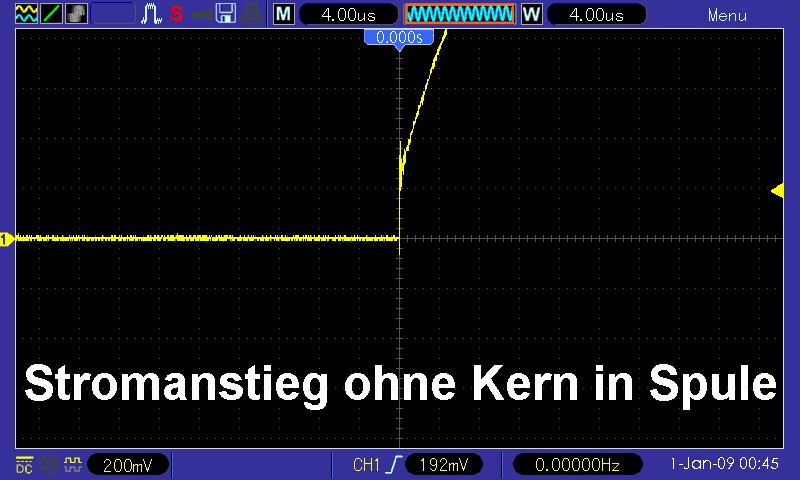Click the channel 1 ground reference marker

[7, 239]
